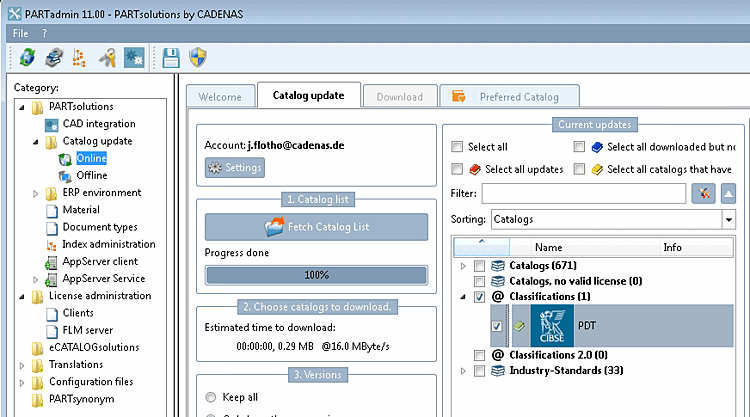Click the keys license toolbar icon

[x=108, y=57]
